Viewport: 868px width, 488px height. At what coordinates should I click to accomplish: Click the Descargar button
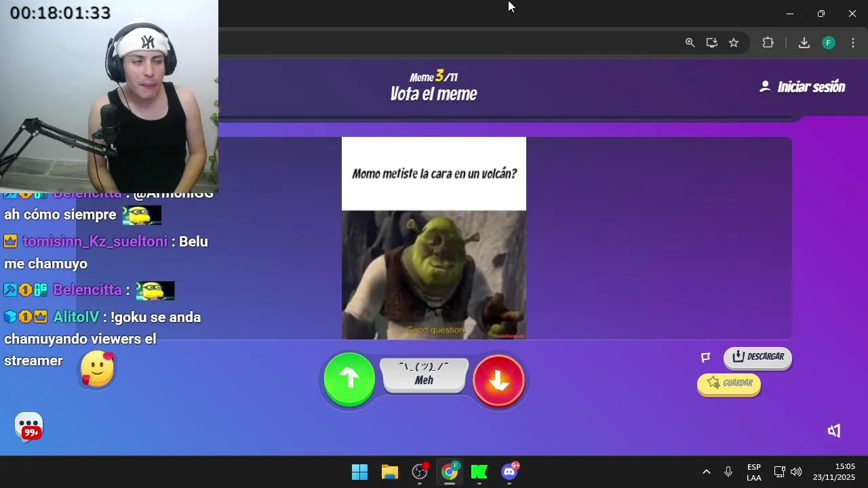pos(757,357)
